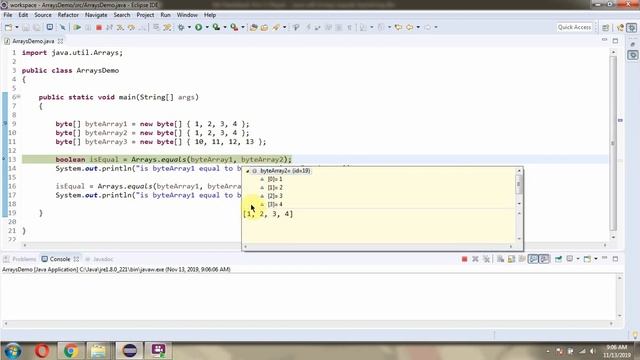The image size is (640, 360).
Task: Toggle Show Console on standard output change
Action: coord(533,259)
